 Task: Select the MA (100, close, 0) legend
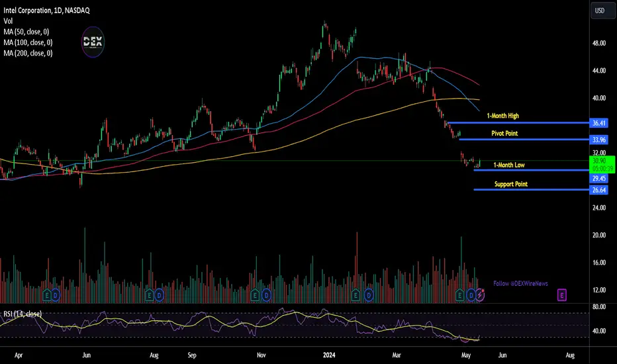pos(28,42)
